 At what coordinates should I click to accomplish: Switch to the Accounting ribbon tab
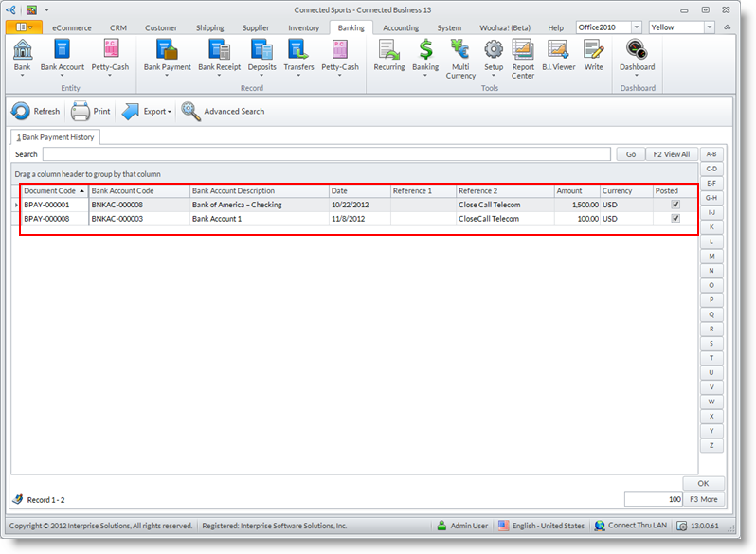401,27
